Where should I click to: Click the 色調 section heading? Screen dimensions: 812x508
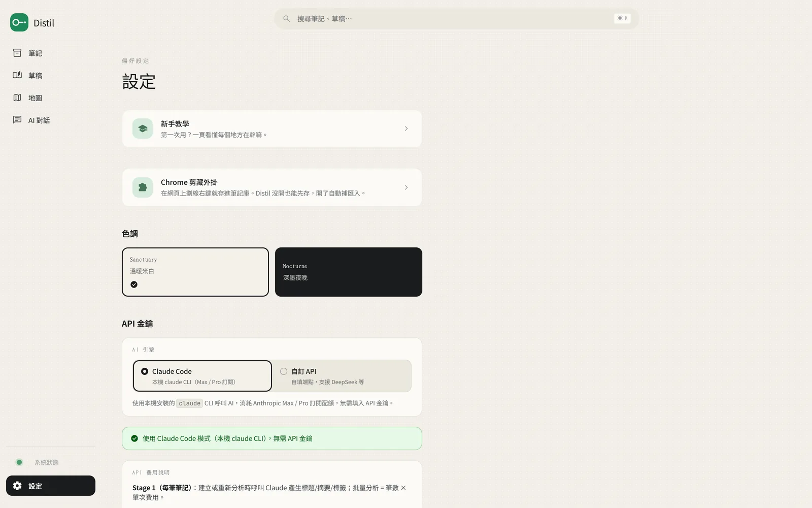(x=130, y=234)
